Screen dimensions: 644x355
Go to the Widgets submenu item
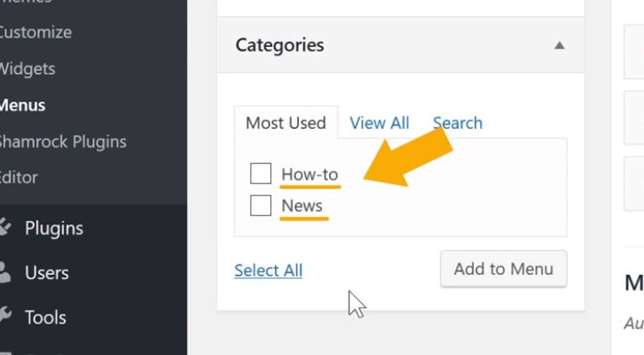[x=27, y=69]
